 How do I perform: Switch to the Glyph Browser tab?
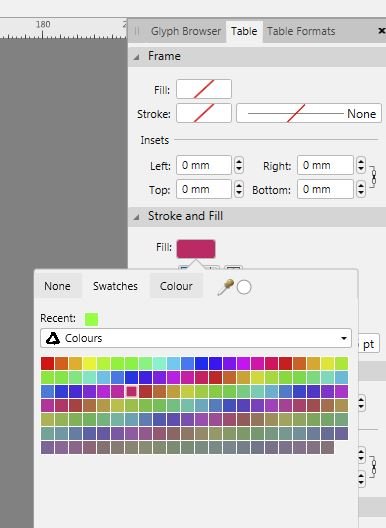(186, 31)
